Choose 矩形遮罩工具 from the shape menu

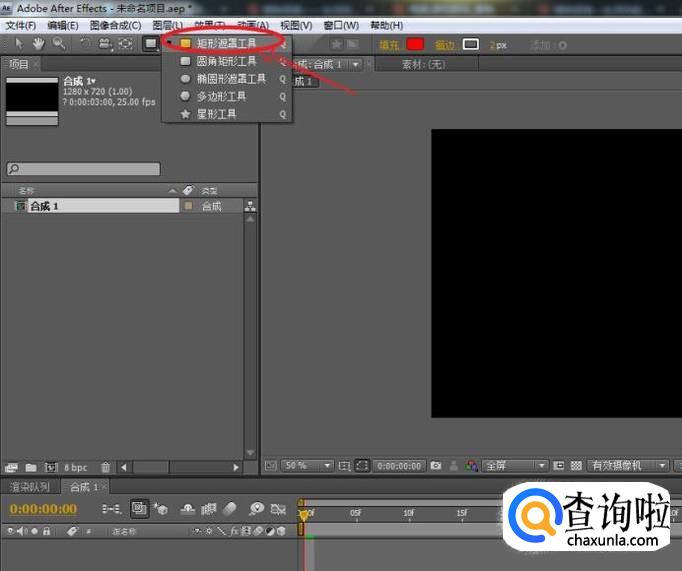[x=226, y=43]
